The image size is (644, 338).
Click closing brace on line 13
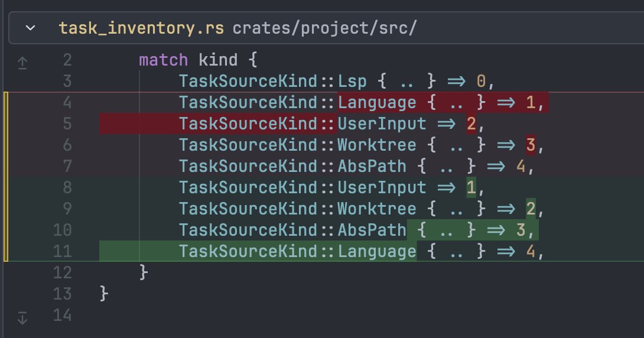(x=104, y=294)
